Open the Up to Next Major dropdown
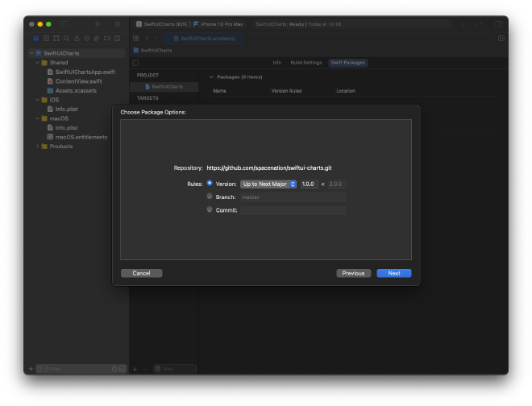 [x=268, y=184]
